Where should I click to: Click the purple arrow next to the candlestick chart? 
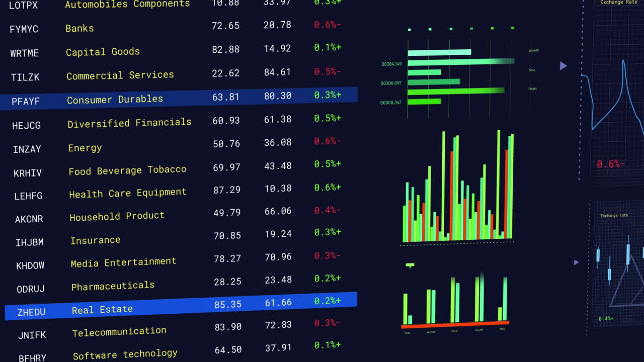click(576, 262)
